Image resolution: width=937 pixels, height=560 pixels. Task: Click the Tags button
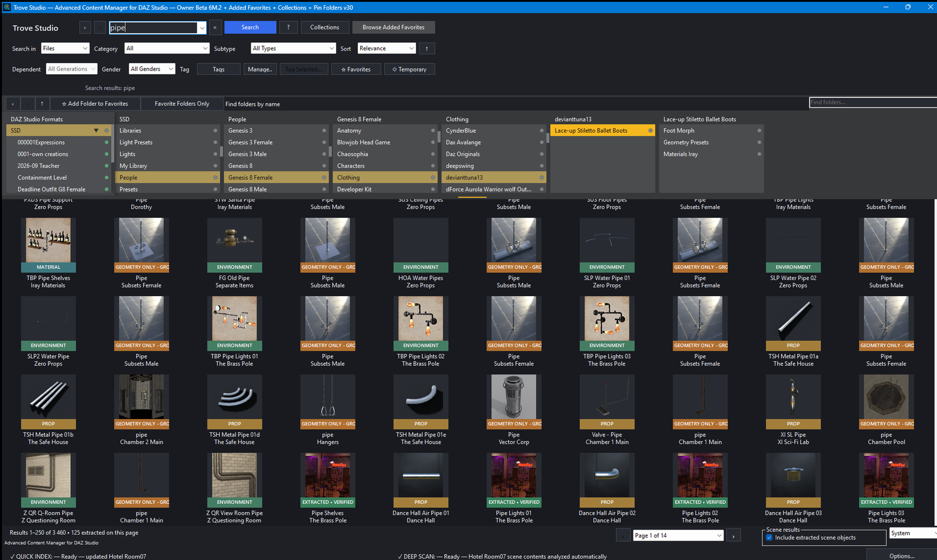pyautogui.click(x=218, y=69)
